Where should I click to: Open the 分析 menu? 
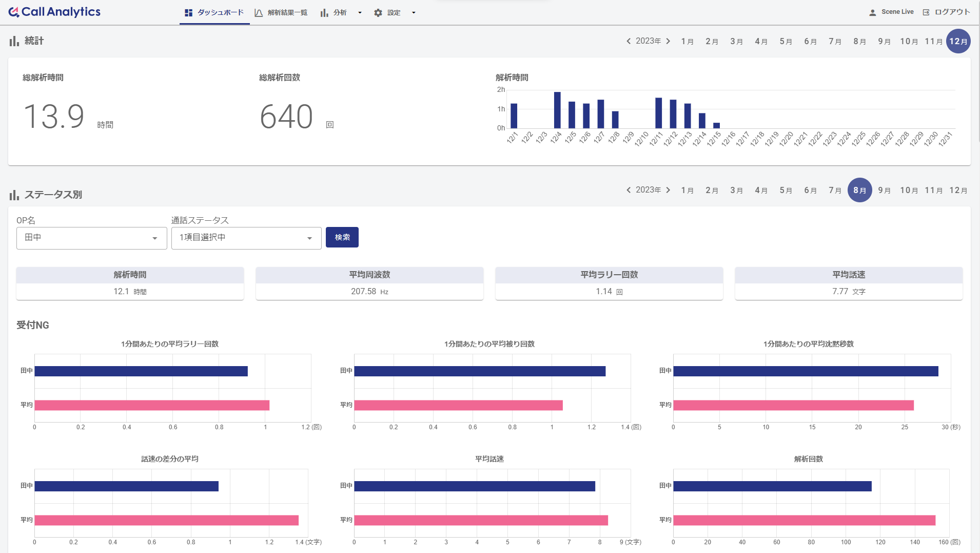[x=340, y=13]
